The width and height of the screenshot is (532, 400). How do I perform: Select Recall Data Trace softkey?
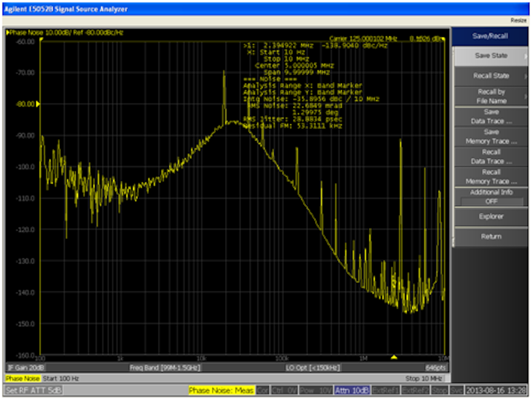491,157
